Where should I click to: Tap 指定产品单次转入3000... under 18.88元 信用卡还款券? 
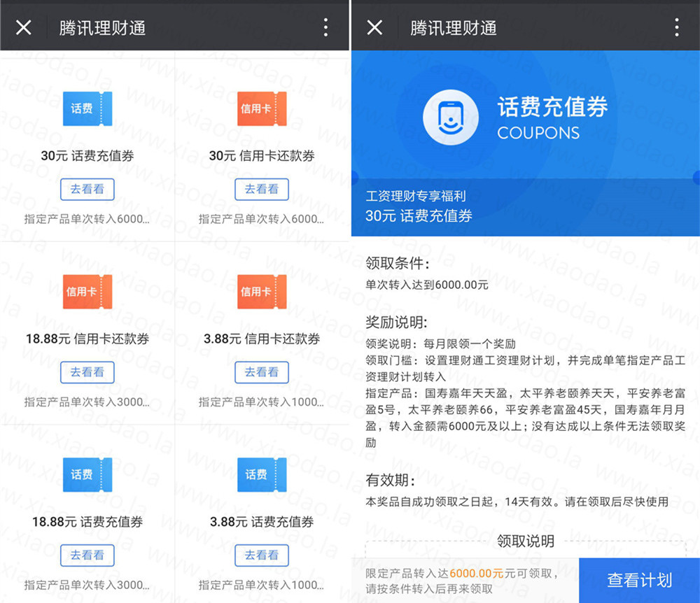tap(87, 402)
